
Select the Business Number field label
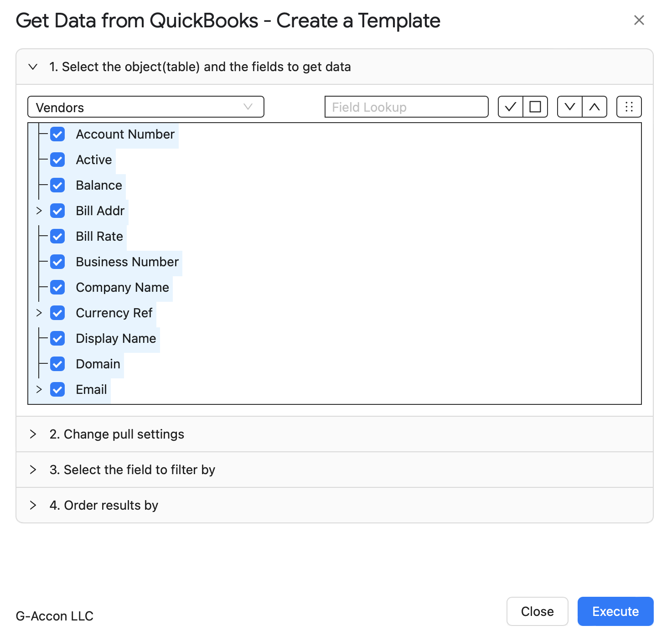tap(127, 262)
